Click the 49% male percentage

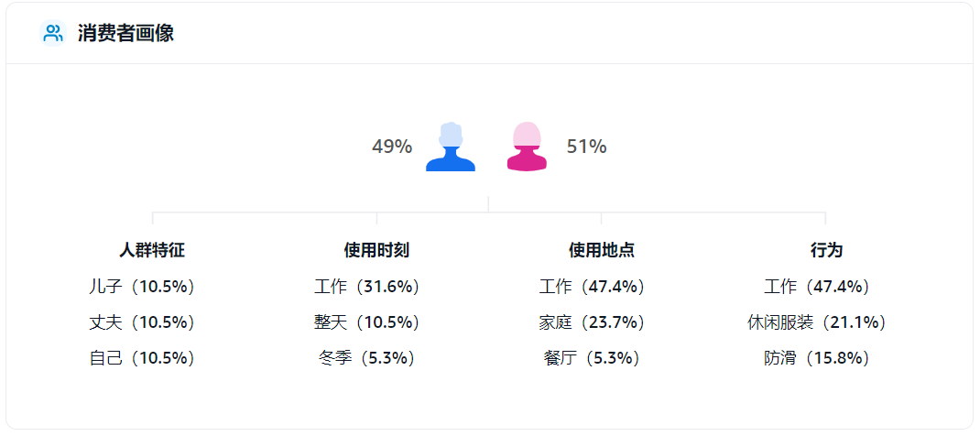[392, 147]
